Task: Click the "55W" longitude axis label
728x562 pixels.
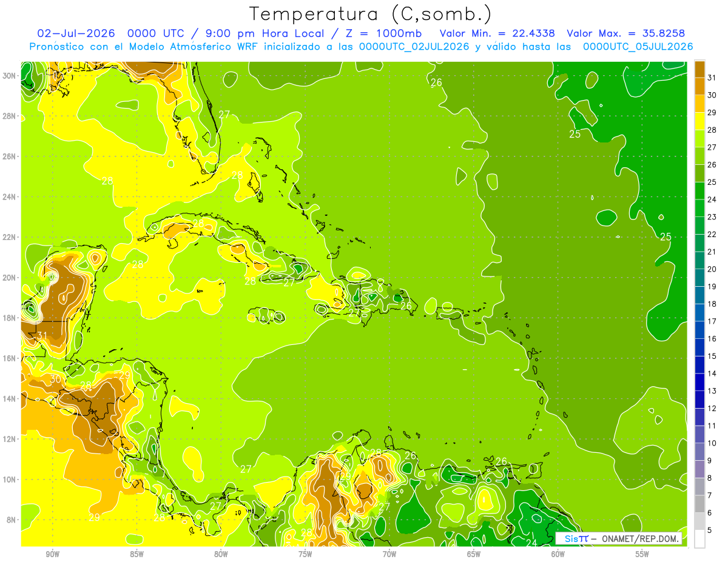Action: pyautogui.click(x=642, y=554)
